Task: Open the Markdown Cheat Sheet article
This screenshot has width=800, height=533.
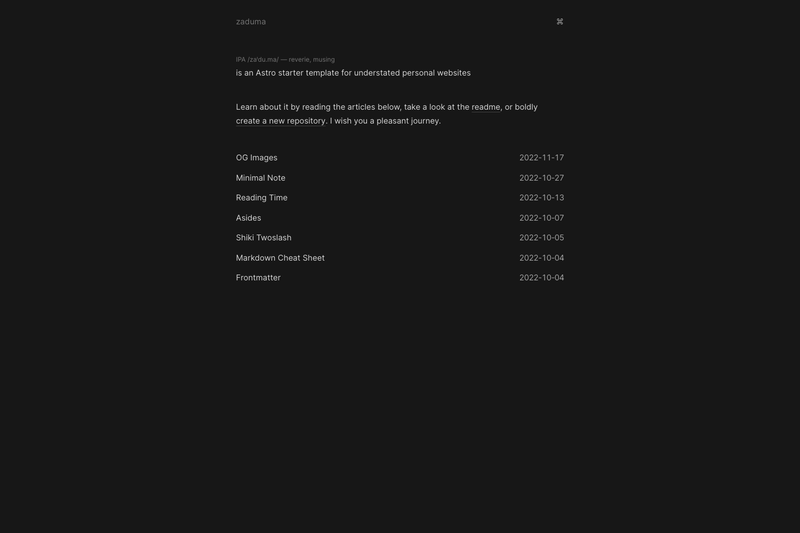Action: [280, 258]
